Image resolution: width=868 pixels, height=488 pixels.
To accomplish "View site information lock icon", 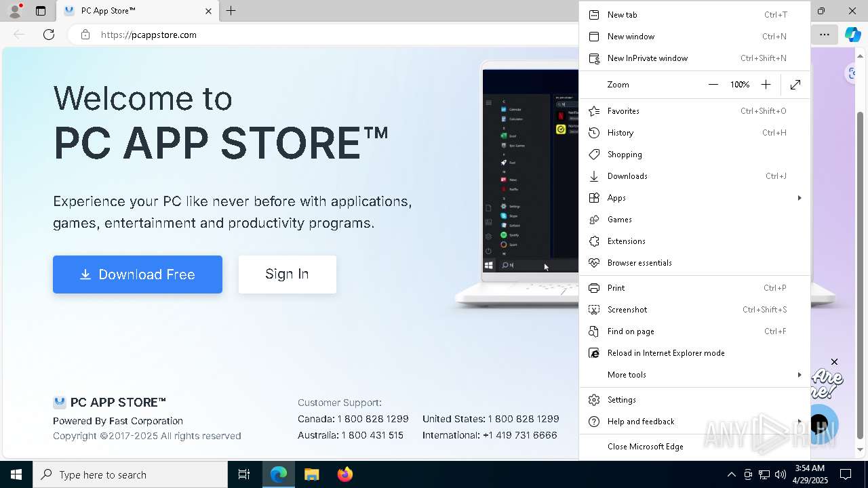I will (x=85, y=35).
